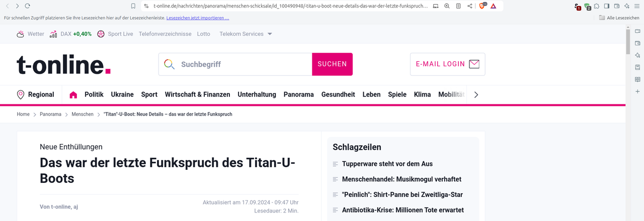Click Panorama breadcrumb link

(x=50, y=115)
